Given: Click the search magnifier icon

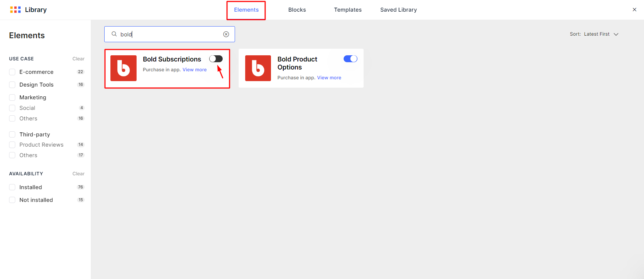Looking at the screenshot, I should [114, 34].
